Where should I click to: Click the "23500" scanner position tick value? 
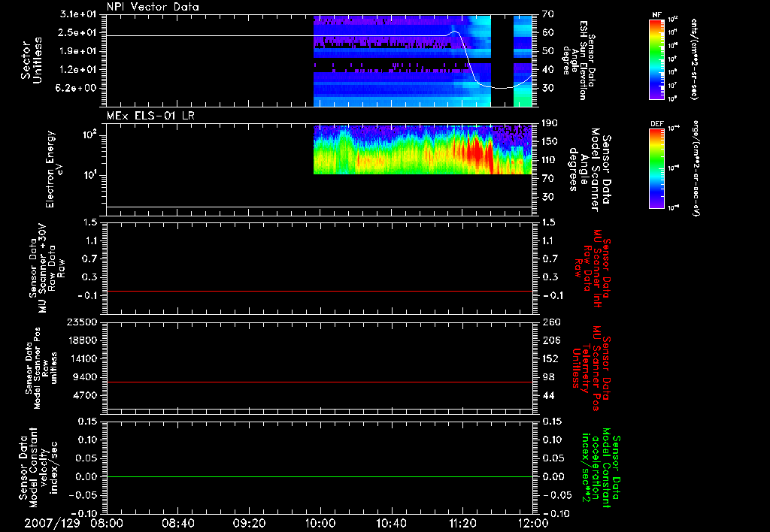point(81,322)
